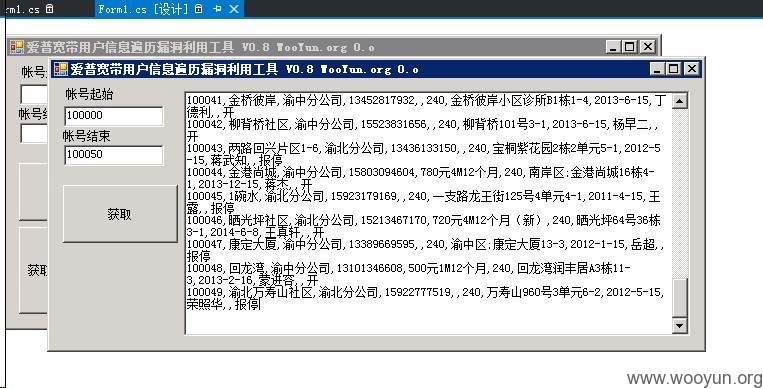Click the results scrollbar up arrow
Screen dimensions: 763x388
679,101
